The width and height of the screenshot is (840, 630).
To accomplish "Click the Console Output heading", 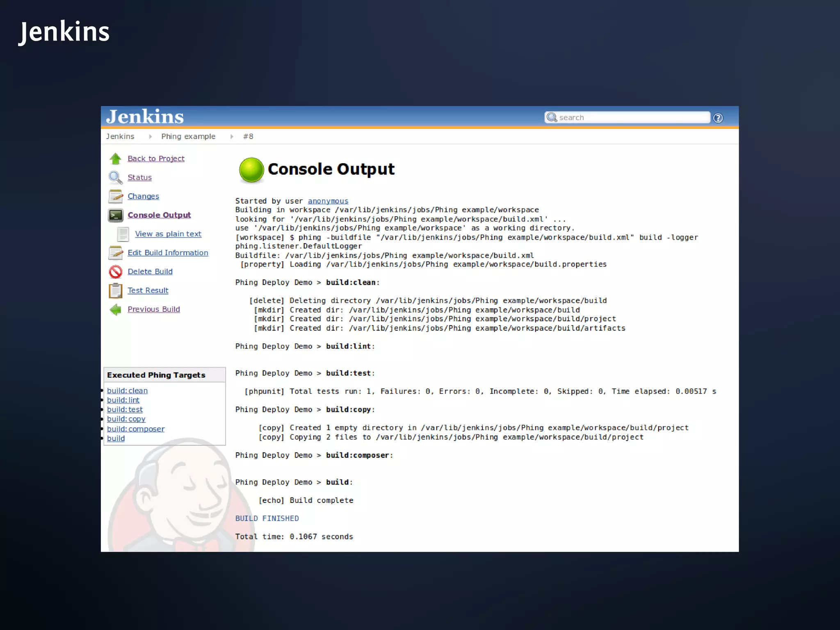I will point(331,169).
